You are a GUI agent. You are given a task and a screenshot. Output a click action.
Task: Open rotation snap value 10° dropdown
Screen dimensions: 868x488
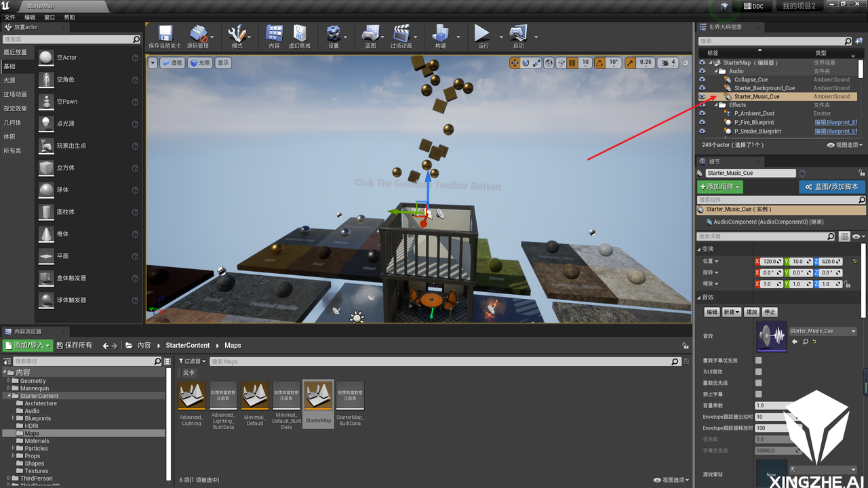[x=614, y=62]
